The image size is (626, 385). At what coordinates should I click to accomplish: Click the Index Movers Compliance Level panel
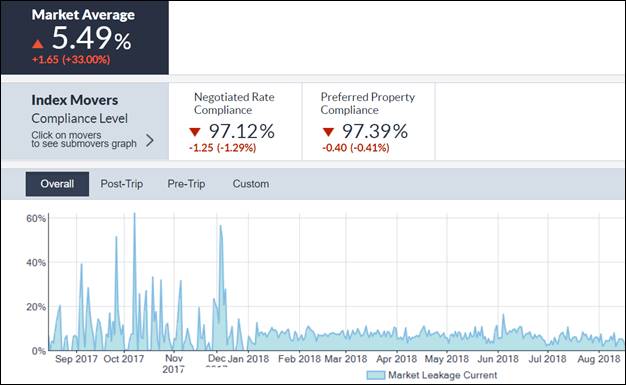85,121
